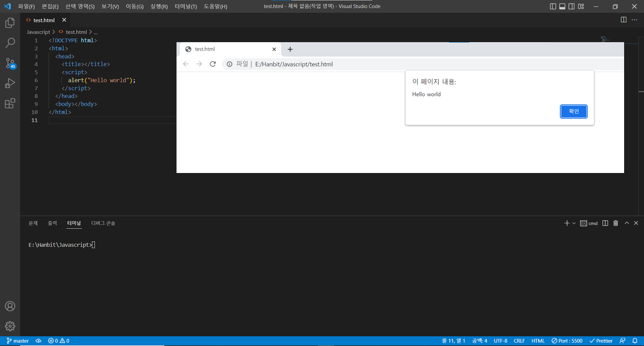Screen dimensions: 644x346
Task: Click browser forward arrow
Action: pos(199,64)
